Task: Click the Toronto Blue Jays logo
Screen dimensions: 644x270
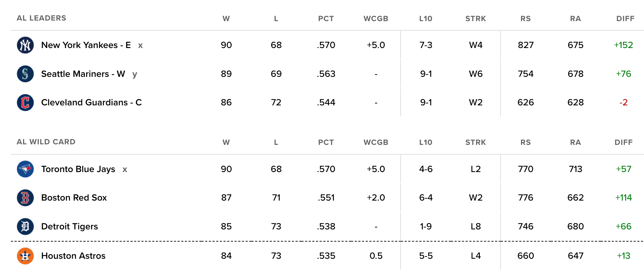Action: coord(25,169)
